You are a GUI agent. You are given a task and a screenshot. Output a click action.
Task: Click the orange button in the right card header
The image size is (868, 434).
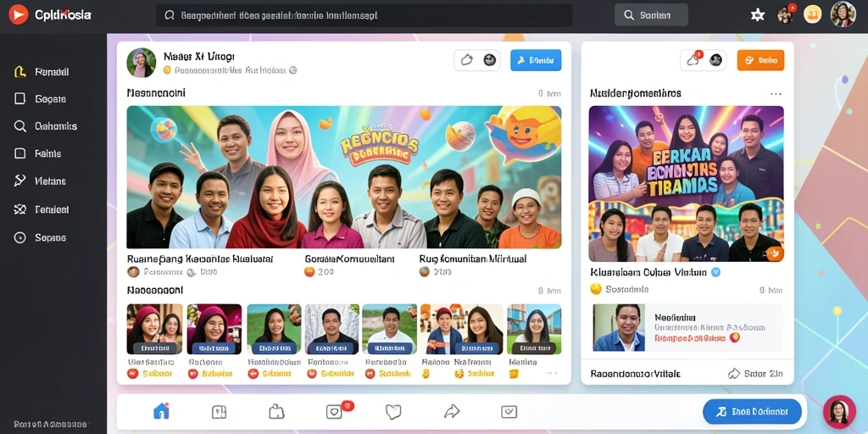pos(760,60)
